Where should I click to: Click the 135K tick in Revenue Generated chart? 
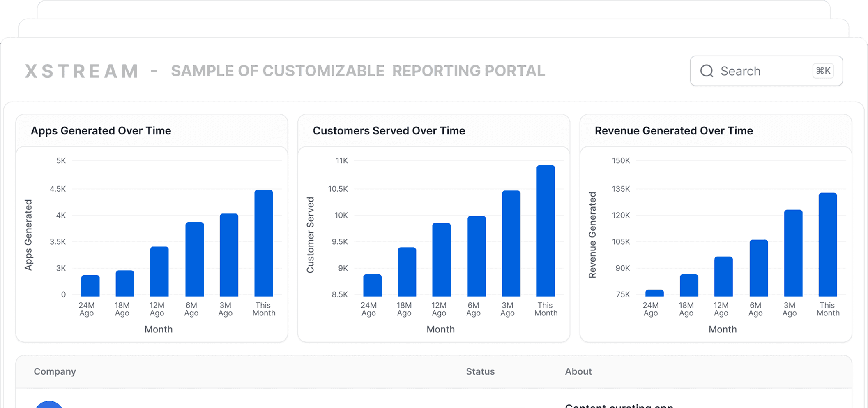621,189
